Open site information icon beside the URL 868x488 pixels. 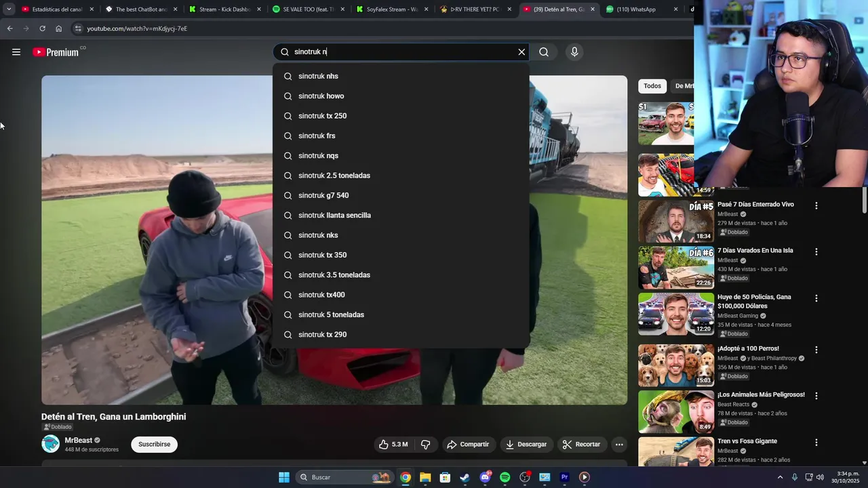click(x=78, y=28)
